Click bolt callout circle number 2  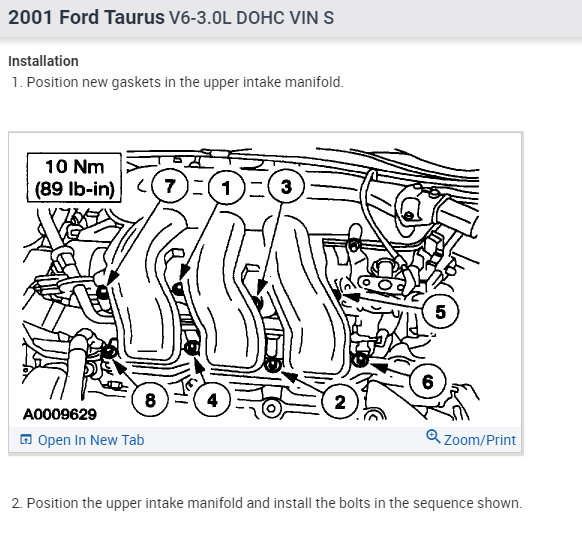(x=340, y=401)
